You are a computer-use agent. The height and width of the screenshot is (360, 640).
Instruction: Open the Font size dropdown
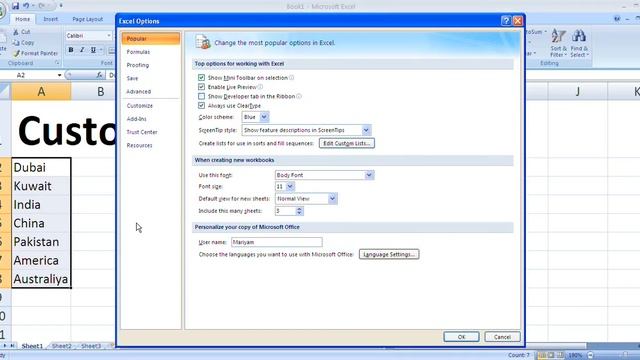290,187
